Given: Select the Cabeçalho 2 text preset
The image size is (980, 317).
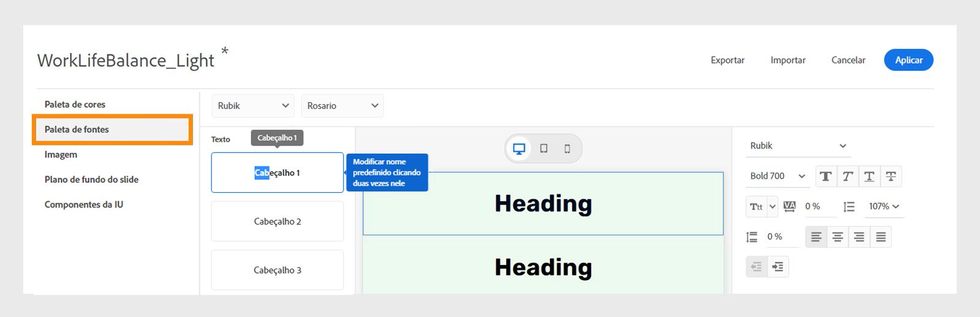Looking at the screenshot, I should click(277, 222).
